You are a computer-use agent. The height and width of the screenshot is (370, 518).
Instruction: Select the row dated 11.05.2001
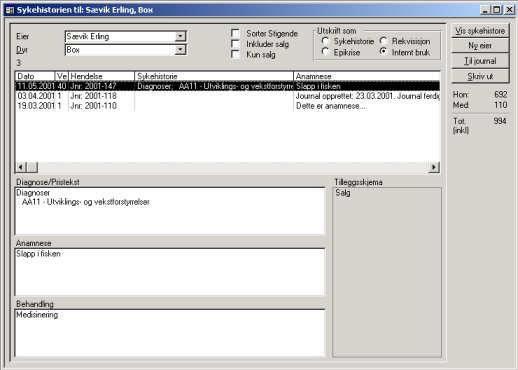(x=228, y=86)
